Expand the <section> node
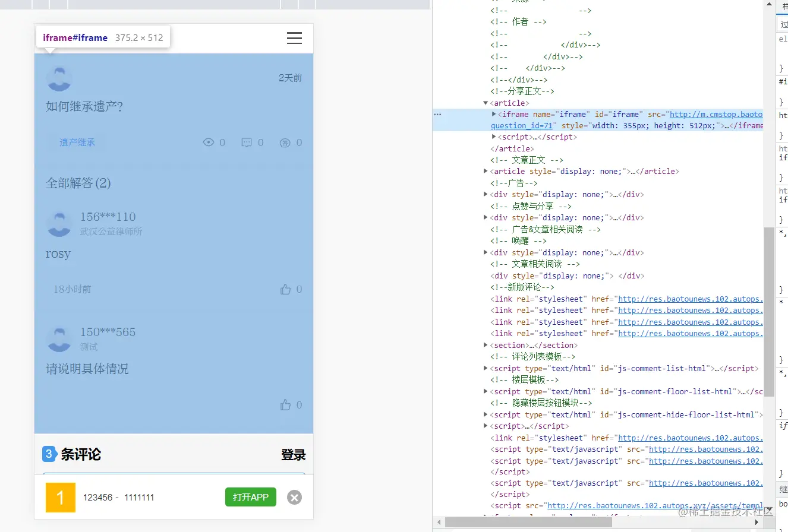788x532 pixels. 486,345
